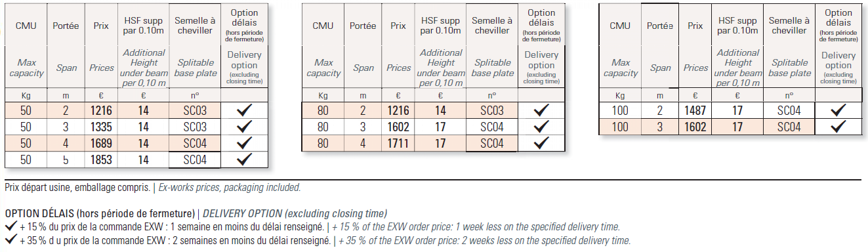The image size is (868, 252).
Task: Click the checkmark in the 50 kg 1853 price row
Action: (244, 159)
